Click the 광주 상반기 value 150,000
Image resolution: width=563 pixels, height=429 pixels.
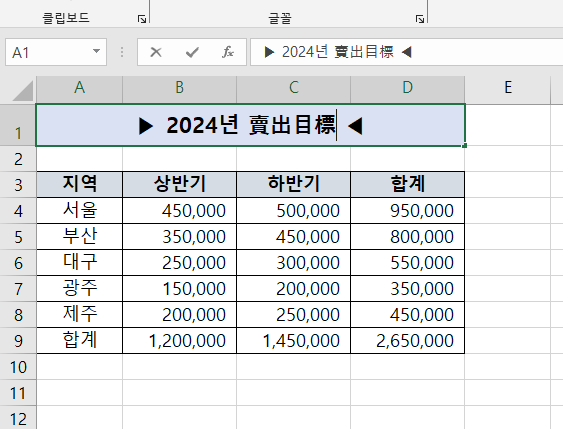pyautogui.click(x=180, y=289)
